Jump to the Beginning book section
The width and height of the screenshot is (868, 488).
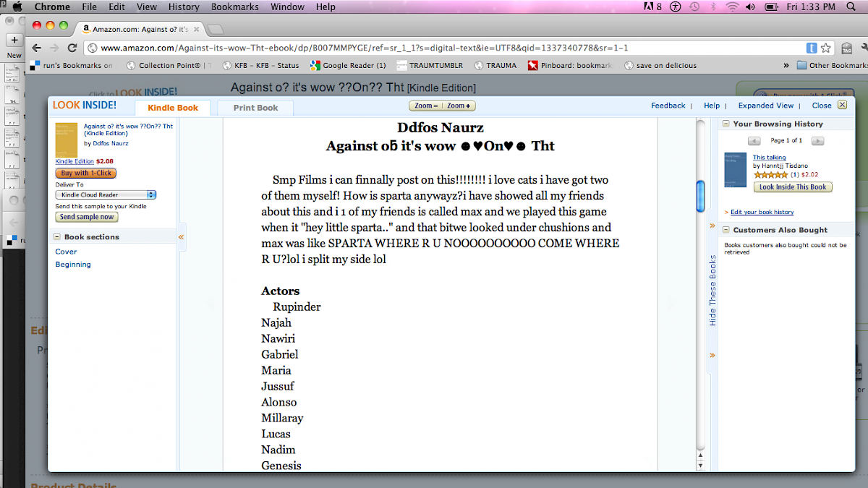[x=73, y=265]
